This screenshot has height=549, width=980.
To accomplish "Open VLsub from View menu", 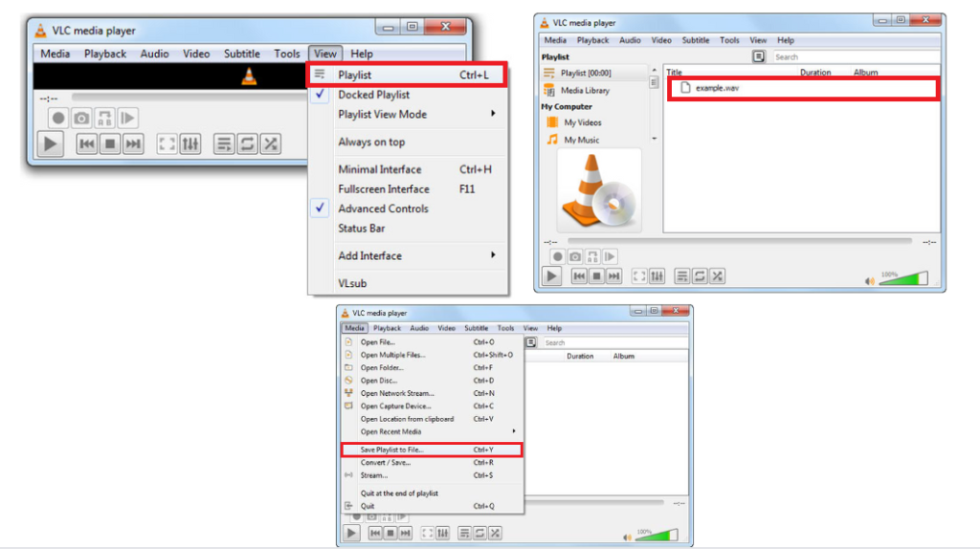I will point(408,283).
